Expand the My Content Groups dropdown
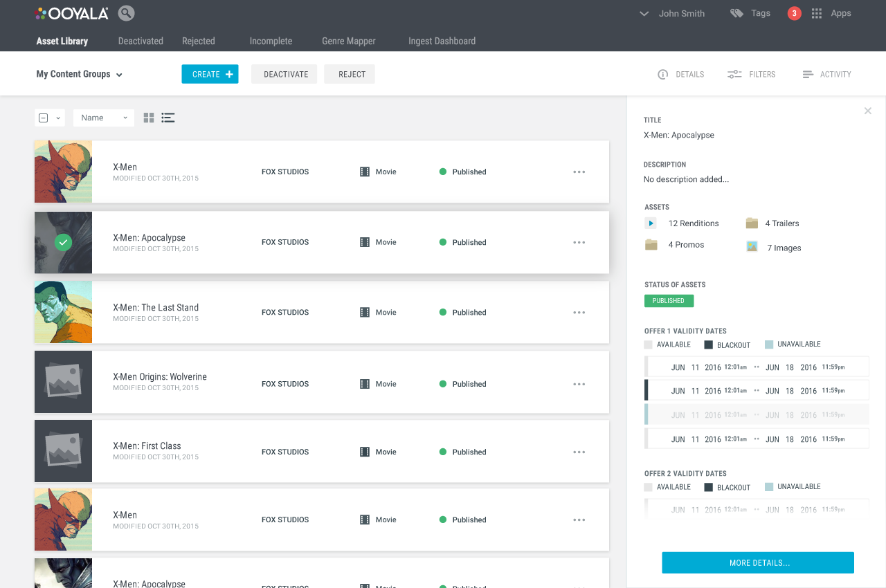The image size is (886, 588). click(x=80, y=74)
